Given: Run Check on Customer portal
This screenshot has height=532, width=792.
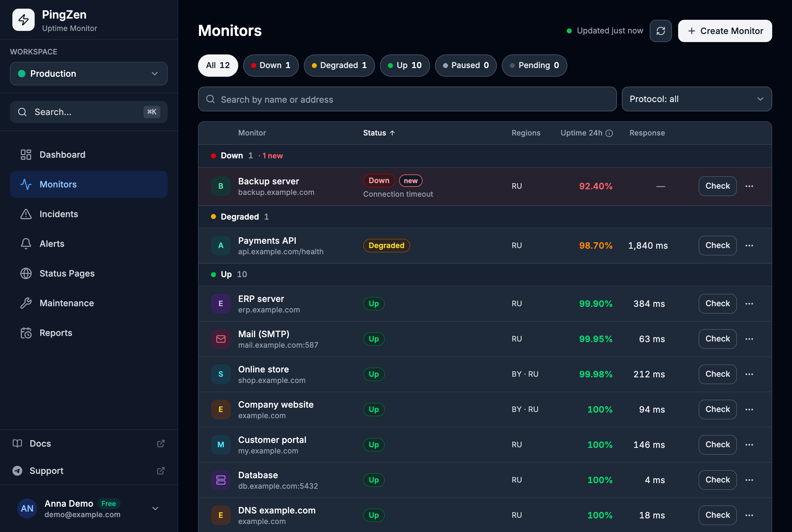Looking at the screenshot, I should coord(717,444).
